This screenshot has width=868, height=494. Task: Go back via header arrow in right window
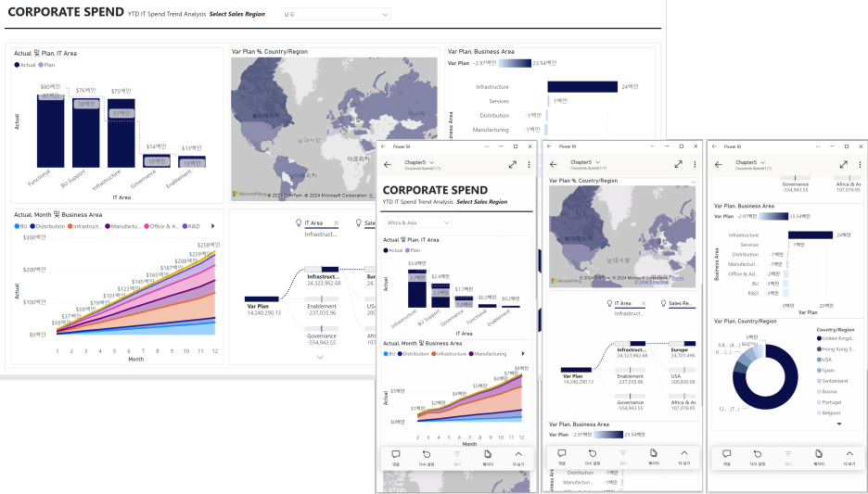(x=719, y=164)
